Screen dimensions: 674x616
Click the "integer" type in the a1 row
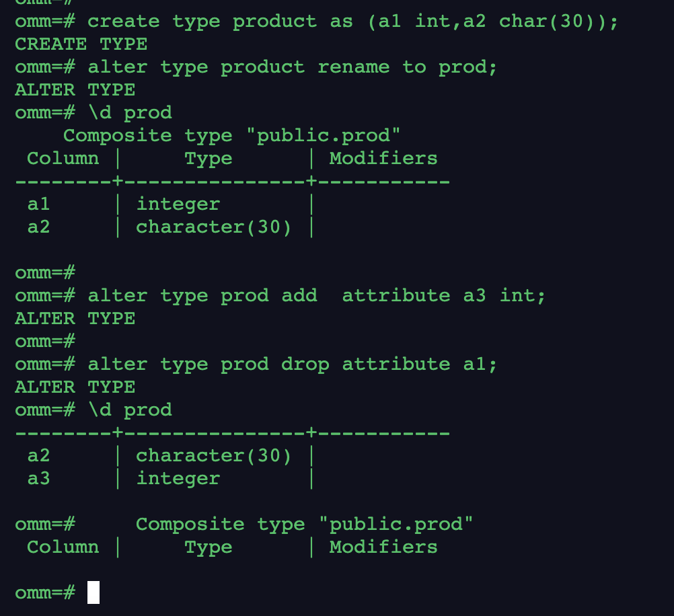pyautogui.click(x=178, y=204)
